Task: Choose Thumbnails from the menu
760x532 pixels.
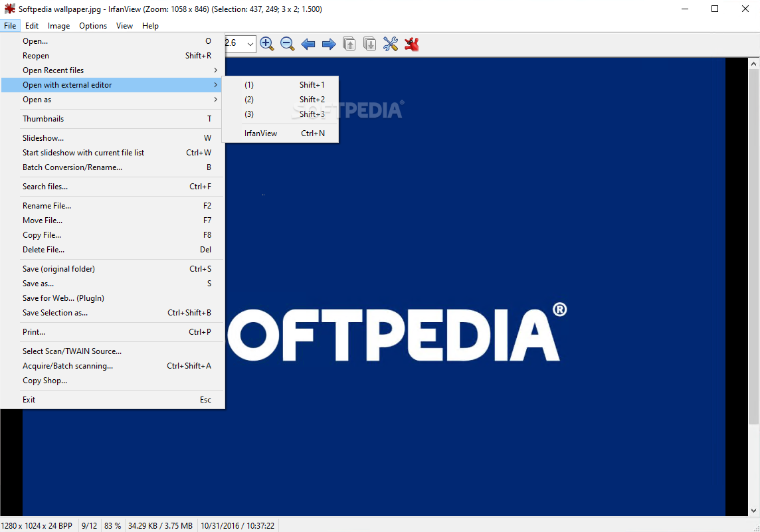Action: point(112,119)
